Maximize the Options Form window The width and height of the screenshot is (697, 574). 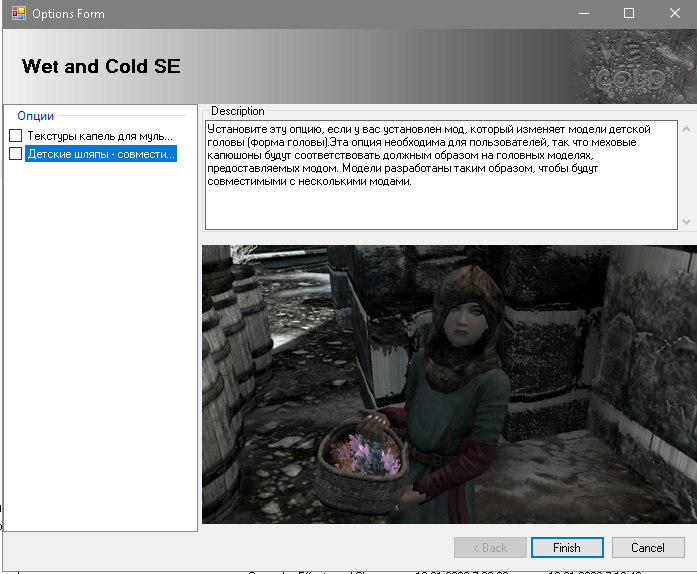coord(629,14)
